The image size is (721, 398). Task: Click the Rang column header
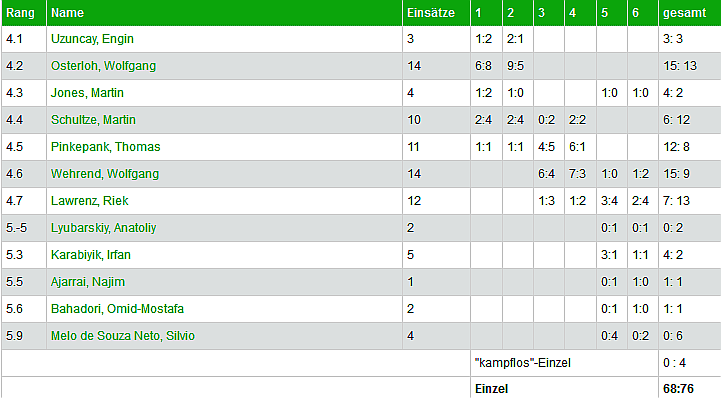click(24, 13)
